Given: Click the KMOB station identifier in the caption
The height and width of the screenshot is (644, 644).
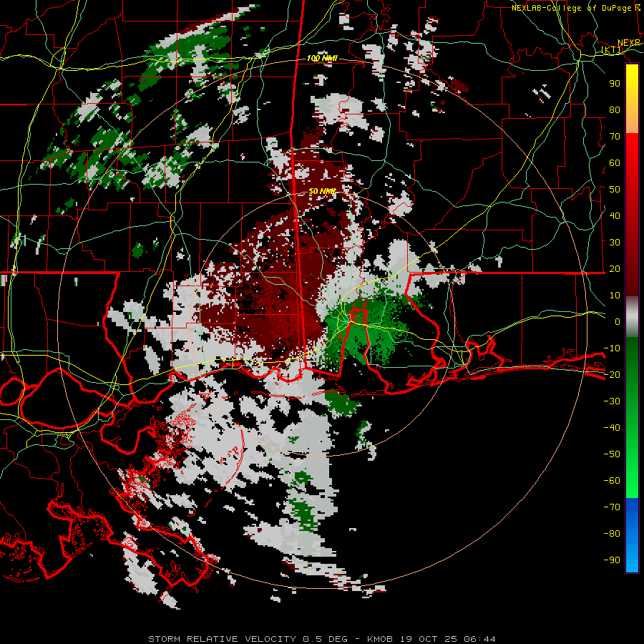Looking at the screenshot, I should 380,639.
